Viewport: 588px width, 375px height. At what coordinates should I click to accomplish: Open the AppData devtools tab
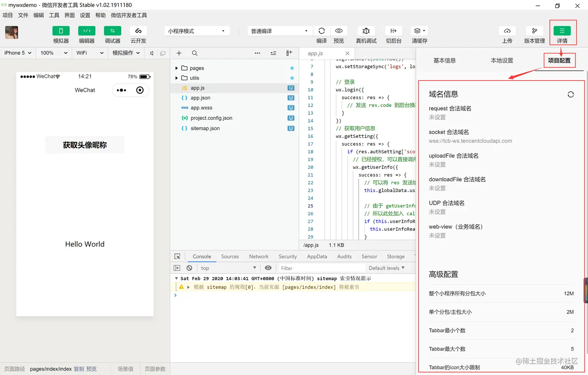click(x=317, y=256)
